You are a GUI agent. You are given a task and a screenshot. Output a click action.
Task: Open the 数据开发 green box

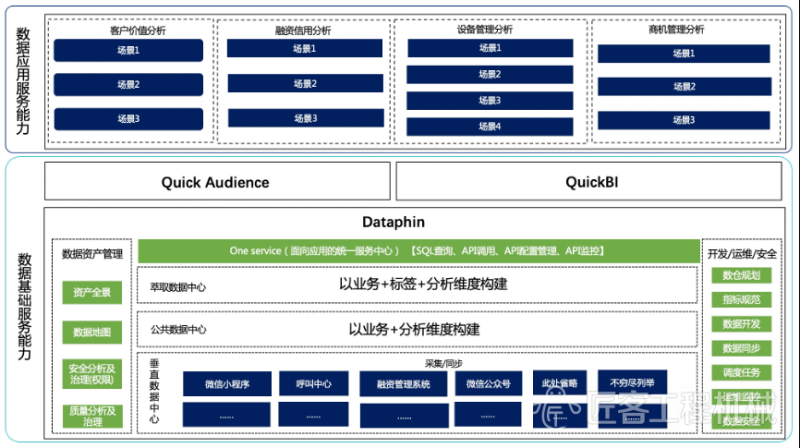coord(741,324)
